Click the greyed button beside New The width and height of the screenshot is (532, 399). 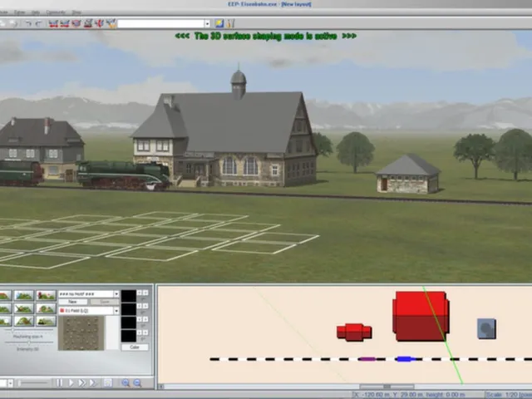105,302
